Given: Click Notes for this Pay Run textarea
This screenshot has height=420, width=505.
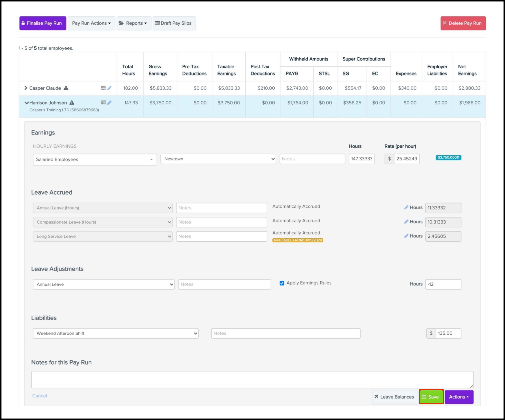Looking at the screenshot, I should [252, 379].
